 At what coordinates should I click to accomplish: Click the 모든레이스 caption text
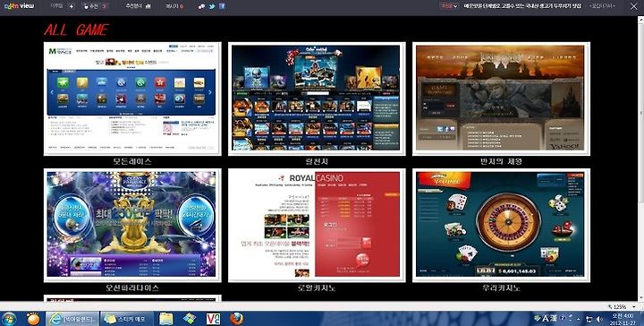(132, 161)
